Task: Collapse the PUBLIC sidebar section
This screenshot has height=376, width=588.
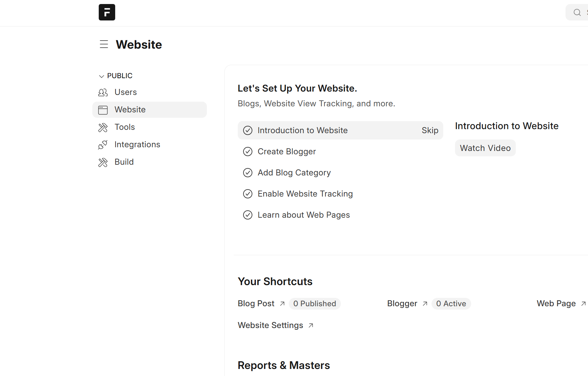Action: pos(101,76)
